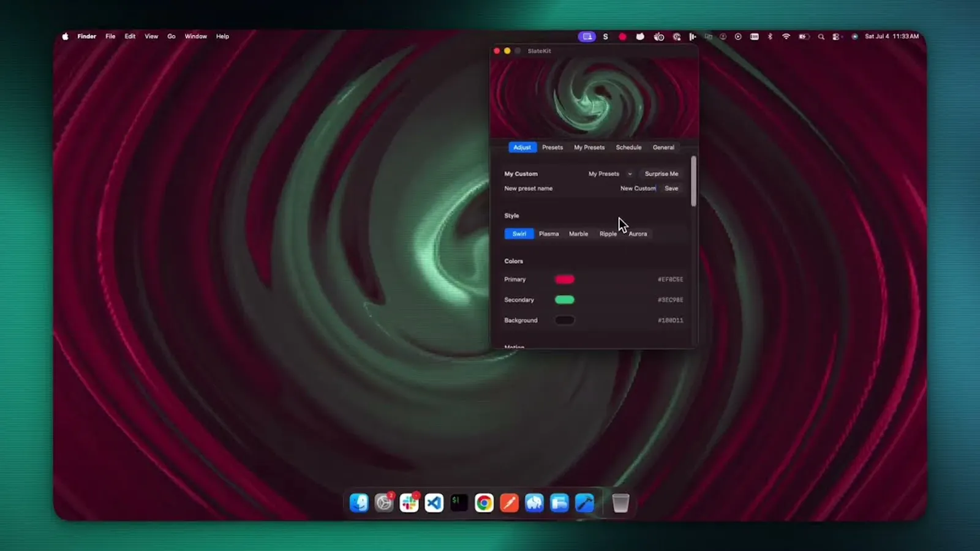Click the Save preset button
This screenshot has width=980, height=551.
pos(671,189)
